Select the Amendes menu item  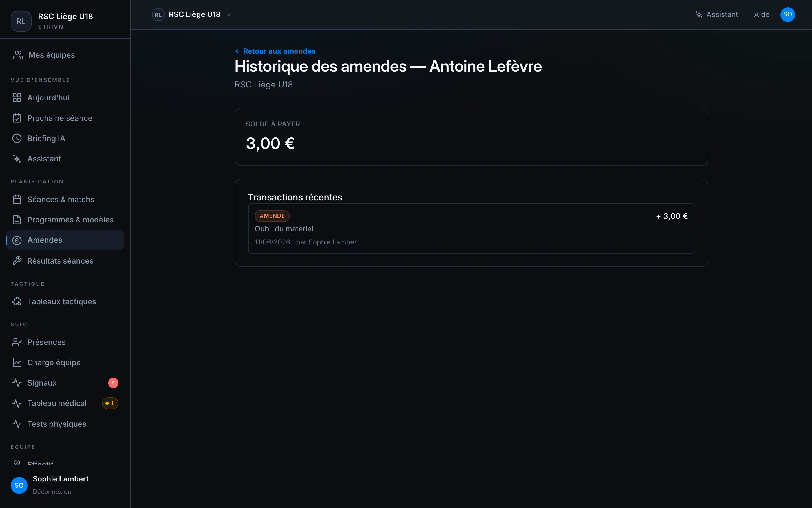[65, 240]
